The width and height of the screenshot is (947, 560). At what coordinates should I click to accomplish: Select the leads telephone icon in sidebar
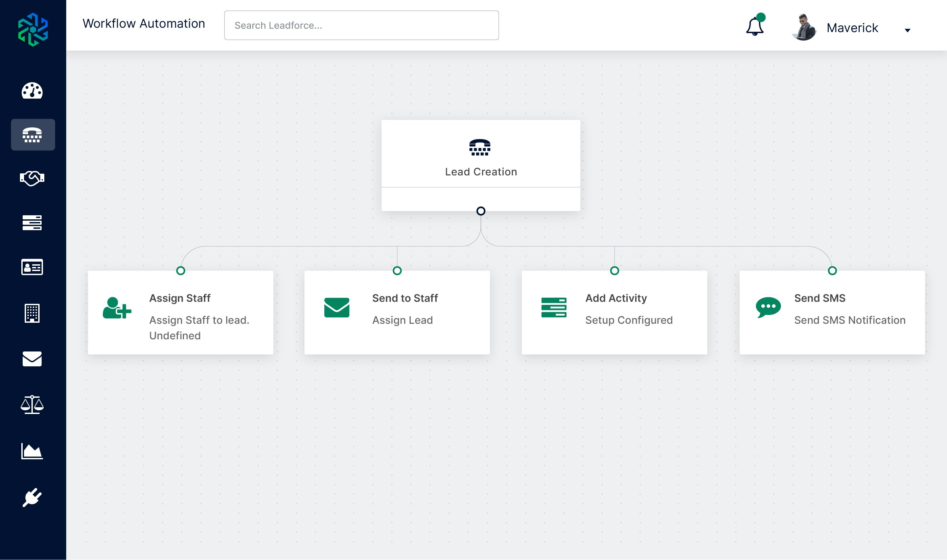32,135
